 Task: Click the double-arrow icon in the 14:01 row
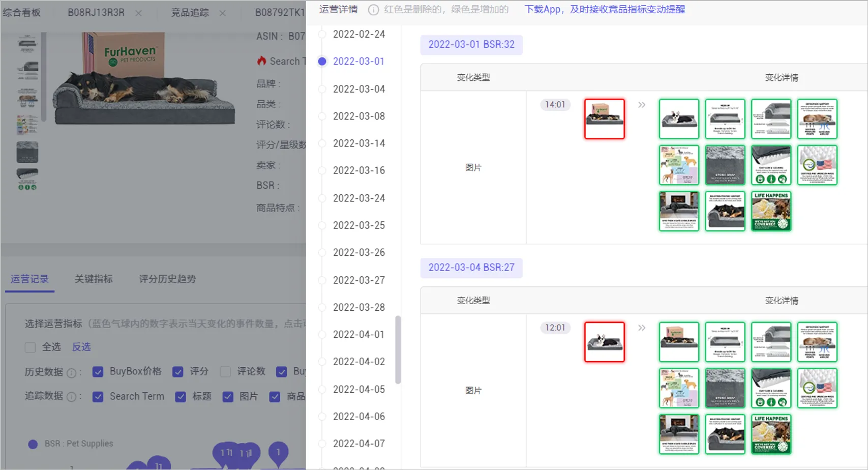[642, 105]
